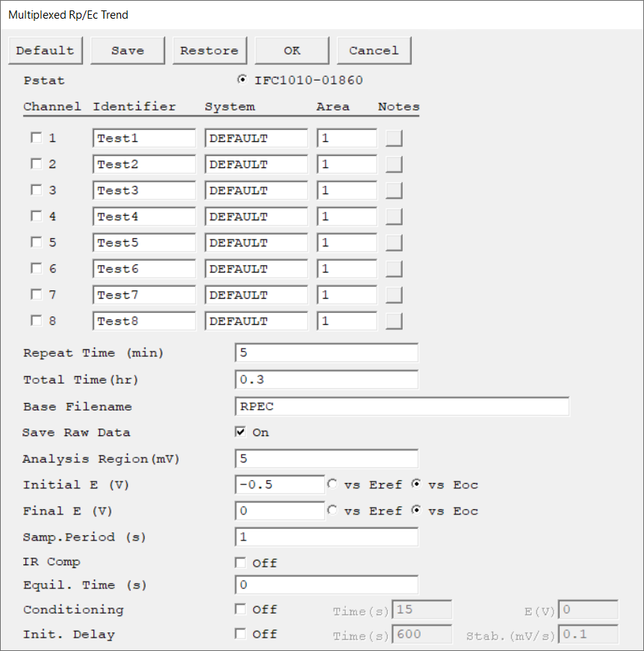Confirm the dialog with OK

click(x=292, y=51)
